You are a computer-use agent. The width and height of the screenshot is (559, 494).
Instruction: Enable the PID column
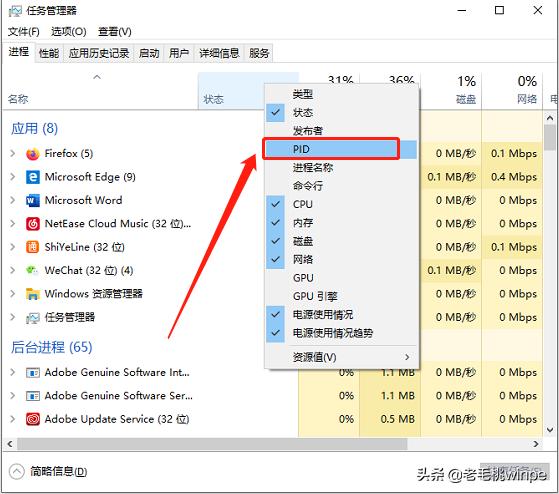pos(341,149)
